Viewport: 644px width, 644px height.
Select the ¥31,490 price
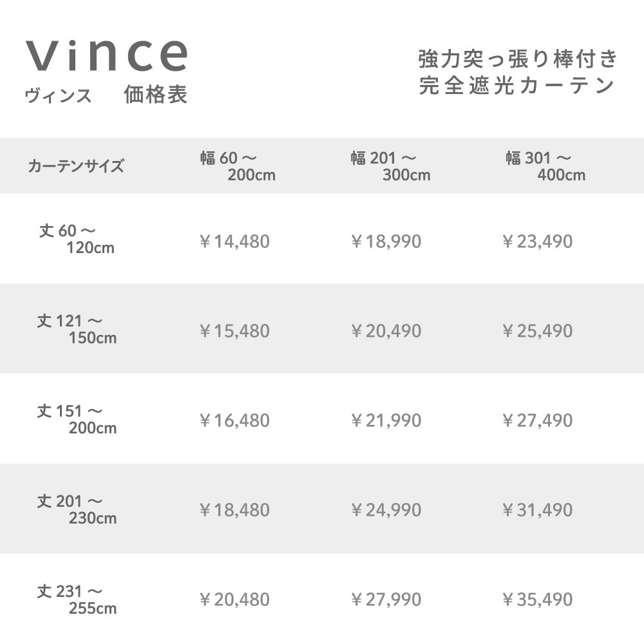pyautogui.click(x=537, y=510)
